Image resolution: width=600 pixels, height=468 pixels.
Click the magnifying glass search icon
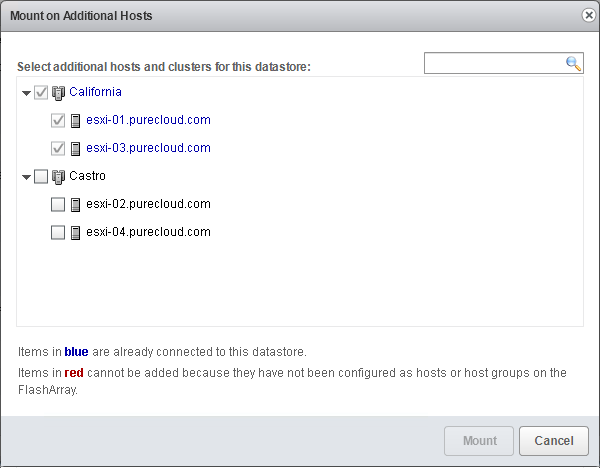point(573,64)
